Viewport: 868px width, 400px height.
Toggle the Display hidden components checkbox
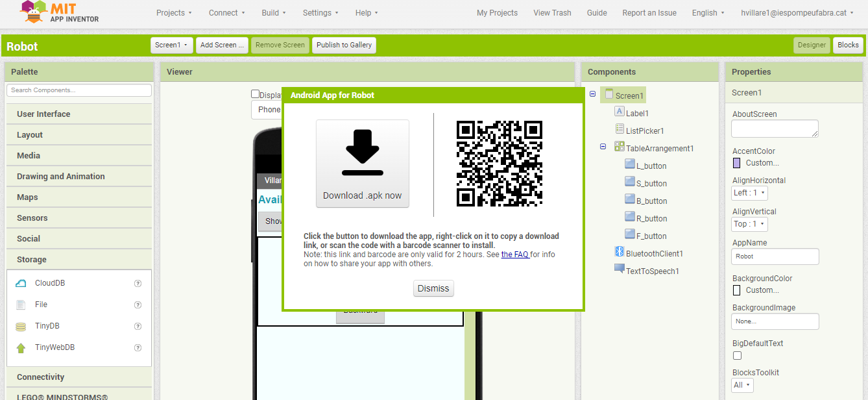[x=256, y=94]
